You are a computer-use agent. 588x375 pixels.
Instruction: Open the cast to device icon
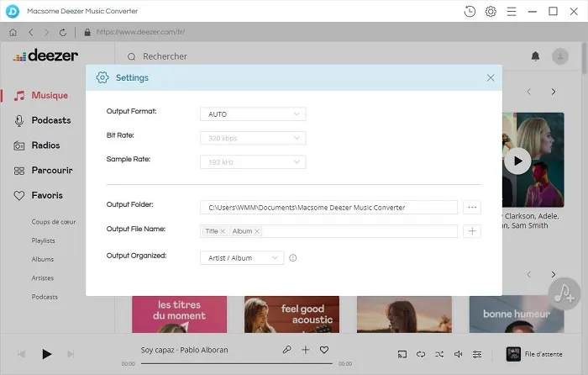tap(402, 354)
